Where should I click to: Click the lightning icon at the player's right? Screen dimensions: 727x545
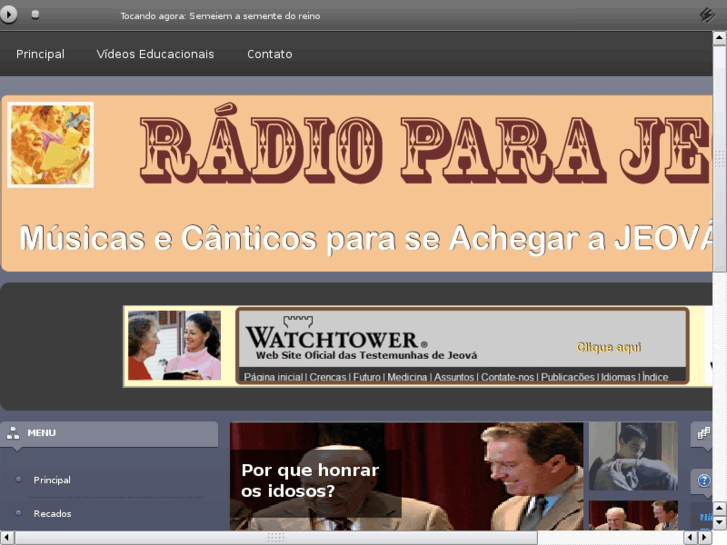click(707, 15)
